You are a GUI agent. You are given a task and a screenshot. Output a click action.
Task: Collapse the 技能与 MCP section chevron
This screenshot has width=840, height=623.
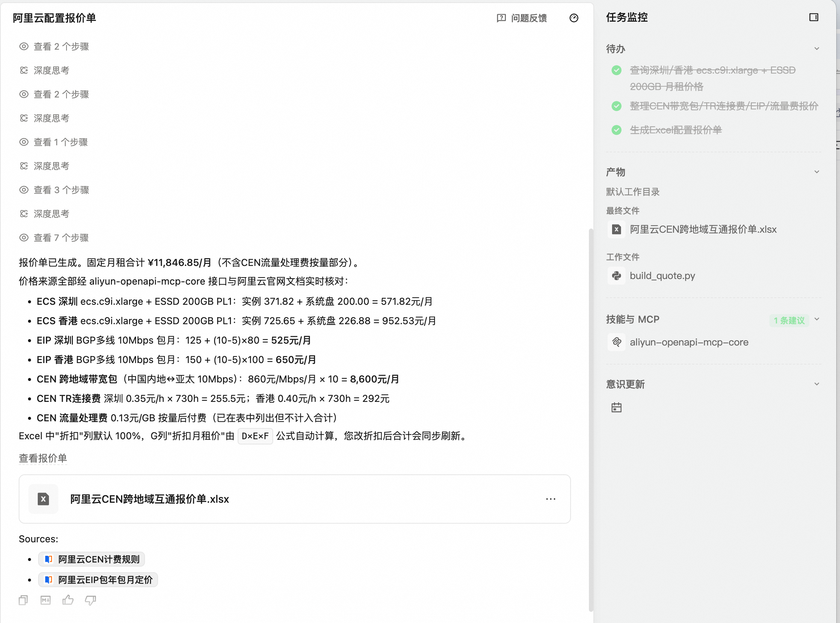coord(816,319)
